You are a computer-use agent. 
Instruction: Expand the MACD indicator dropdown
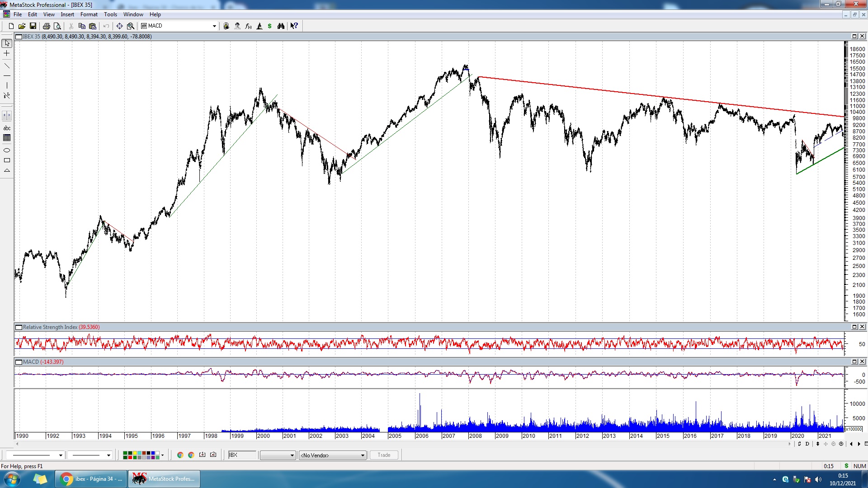pyautogui.click(x=214, y=26)
